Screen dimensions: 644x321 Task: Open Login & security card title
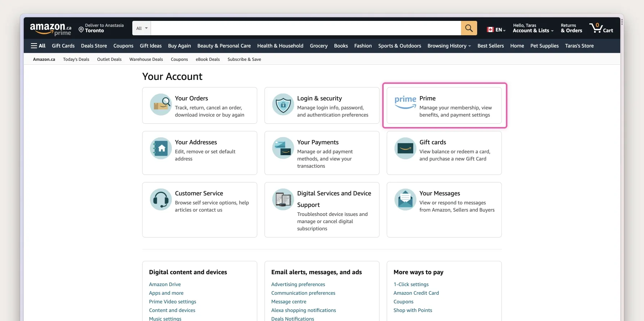click(x=319, y=98)
